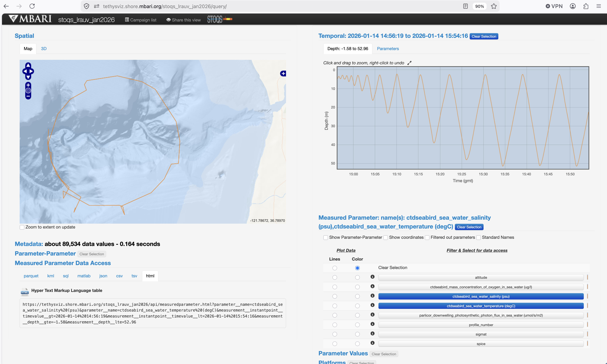Select the spice parameter button

[x=481, y=344]
